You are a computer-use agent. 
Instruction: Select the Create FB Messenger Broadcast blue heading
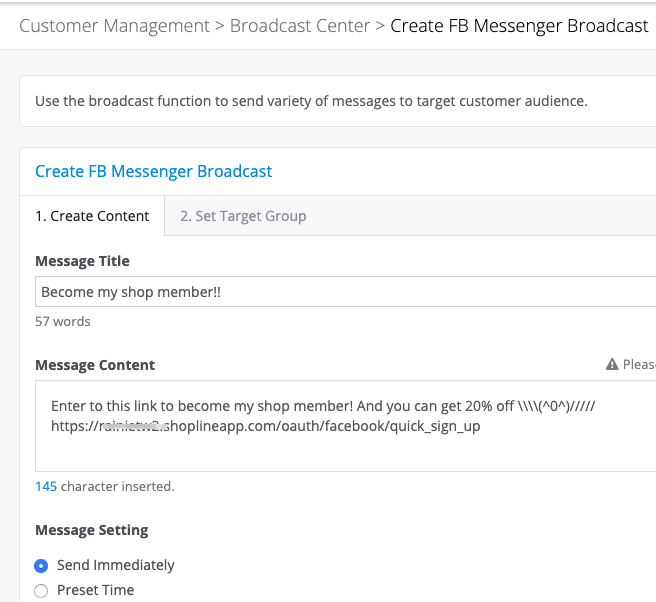coord(154,172)
